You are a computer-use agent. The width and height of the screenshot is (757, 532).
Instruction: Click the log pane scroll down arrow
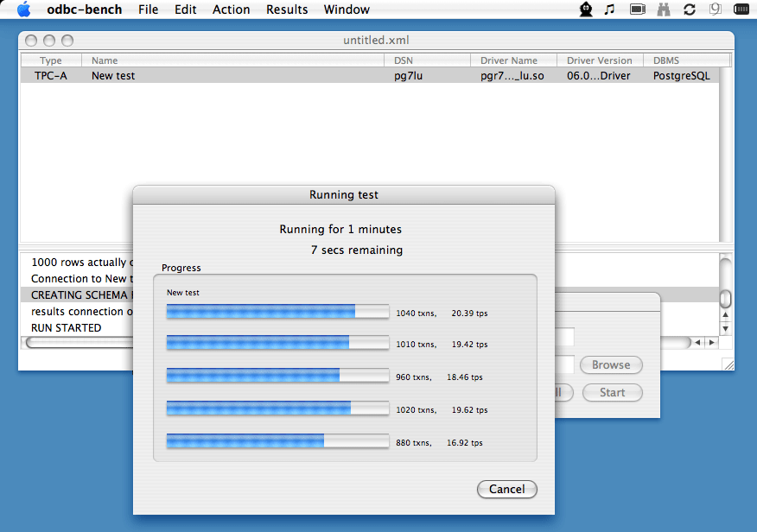click(x=726, y=328)
